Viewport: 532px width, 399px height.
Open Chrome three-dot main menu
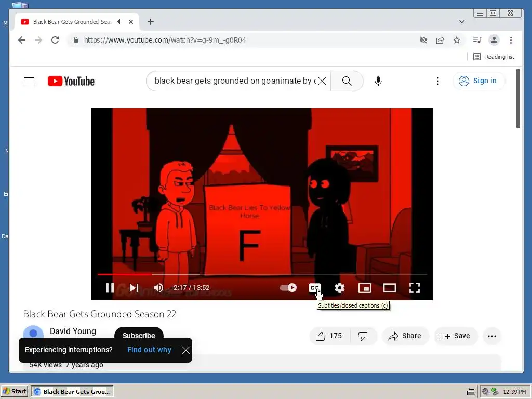[511, 40]
